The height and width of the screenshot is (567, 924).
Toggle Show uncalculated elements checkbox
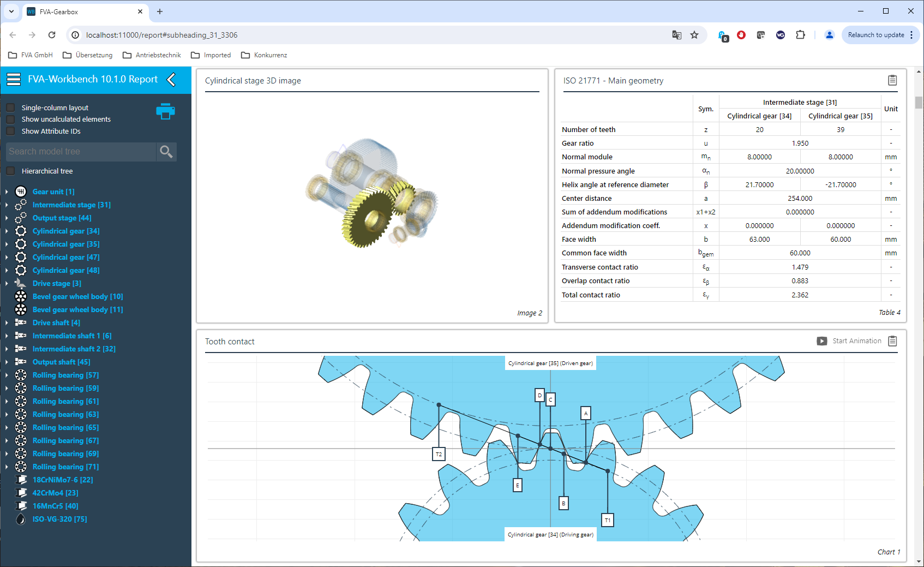tap(10, 120)
